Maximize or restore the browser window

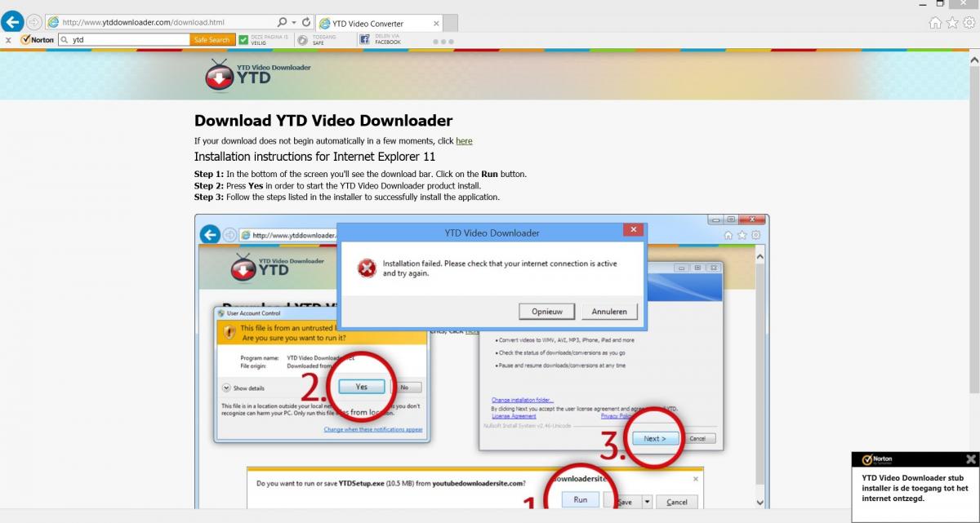click(x=941, y=4)
